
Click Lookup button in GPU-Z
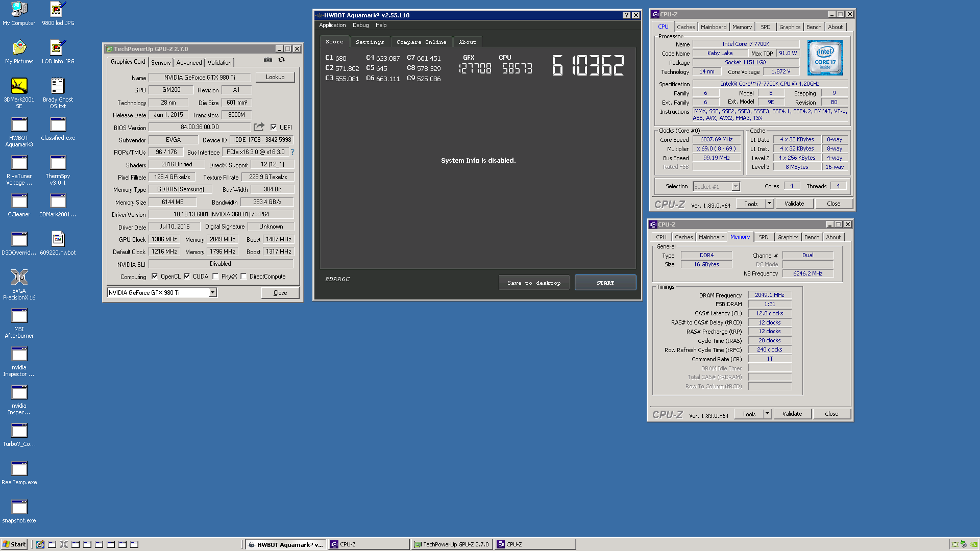coord(275,77)
